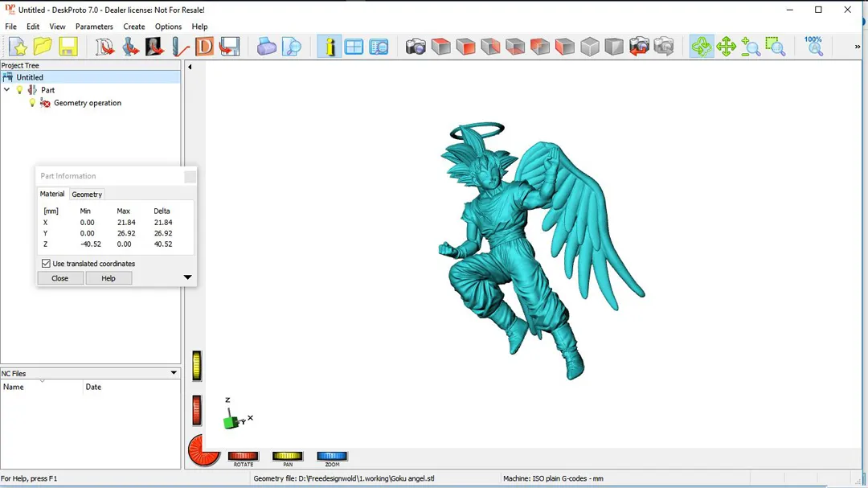Expand Part Information with the down arrow
The height and width of the screenshot is (488, 868).
(187, 277)
